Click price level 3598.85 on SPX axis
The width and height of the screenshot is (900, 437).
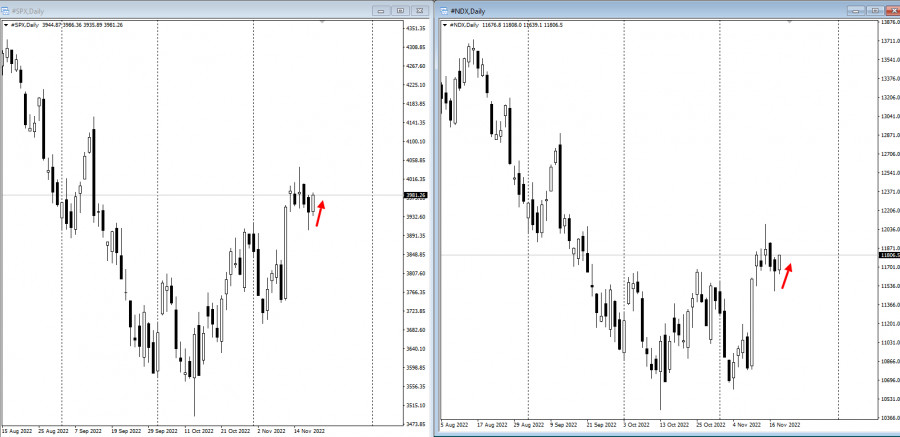pyautogui.click(x=416, y=368)
